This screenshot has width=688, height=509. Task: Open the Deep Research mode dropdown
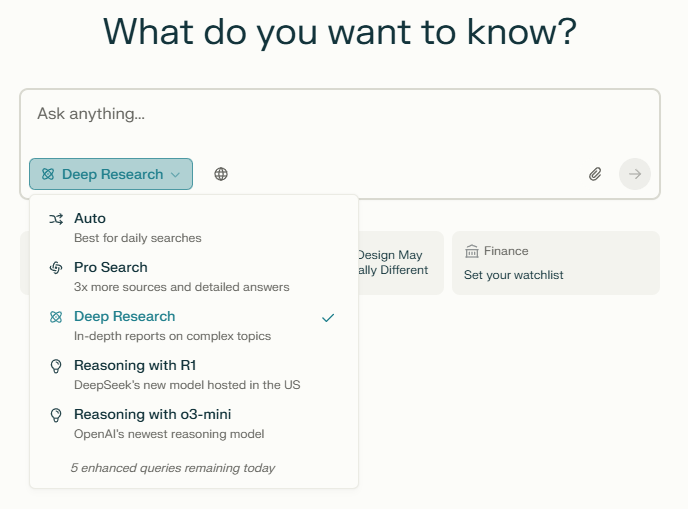[x=110, y=174]
